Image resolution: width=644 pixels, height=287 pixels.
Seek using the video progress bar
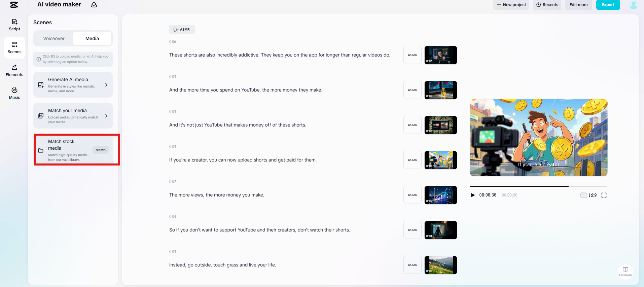coord(539,186)
